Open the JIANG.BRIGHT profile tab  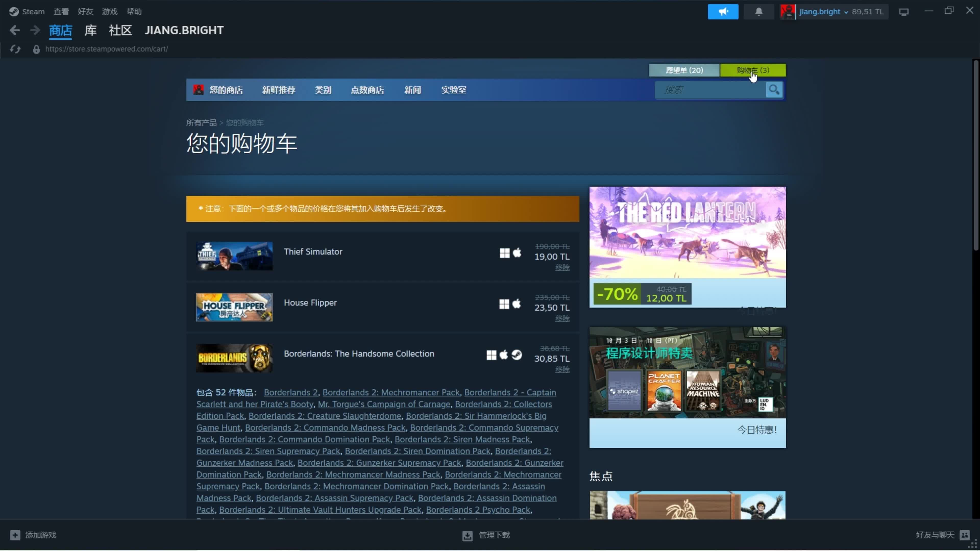184,30
